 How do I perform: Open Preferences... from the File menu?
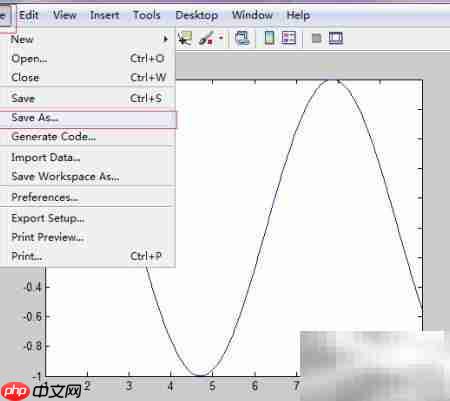pos(88,197)
